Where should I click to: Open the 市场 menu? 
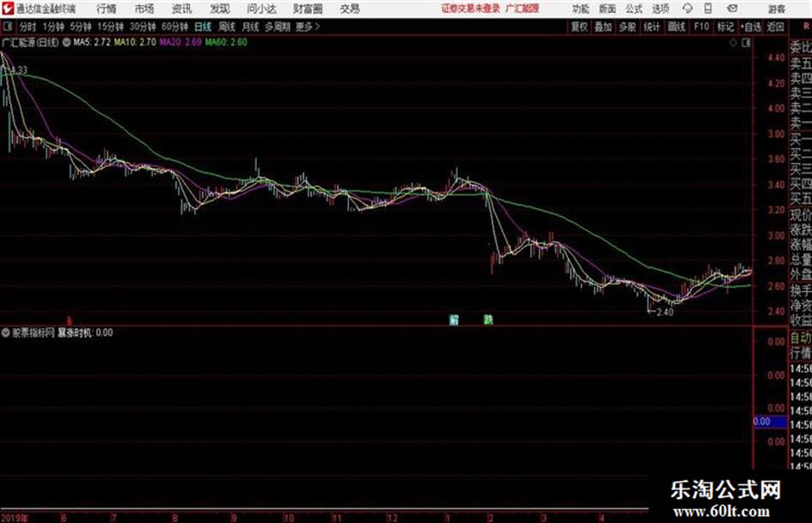144,9
